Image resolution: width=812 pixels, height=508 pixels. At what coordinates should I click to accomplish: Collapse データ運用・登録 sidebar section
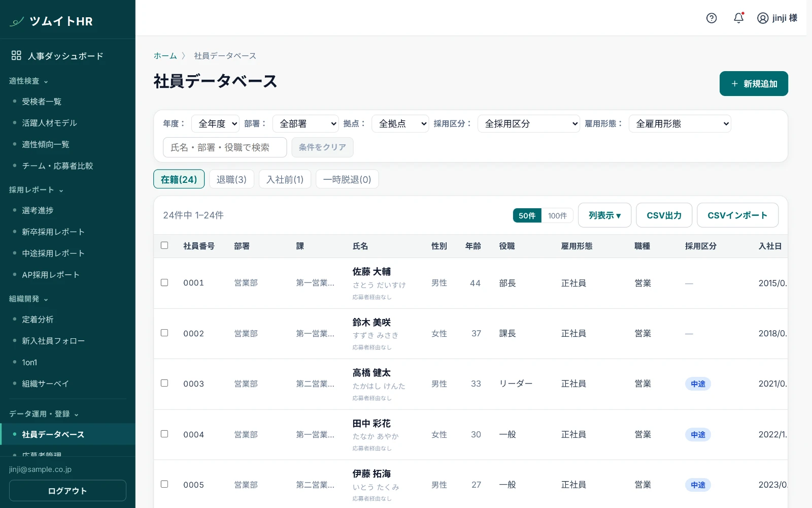click(x=44, y=414)
